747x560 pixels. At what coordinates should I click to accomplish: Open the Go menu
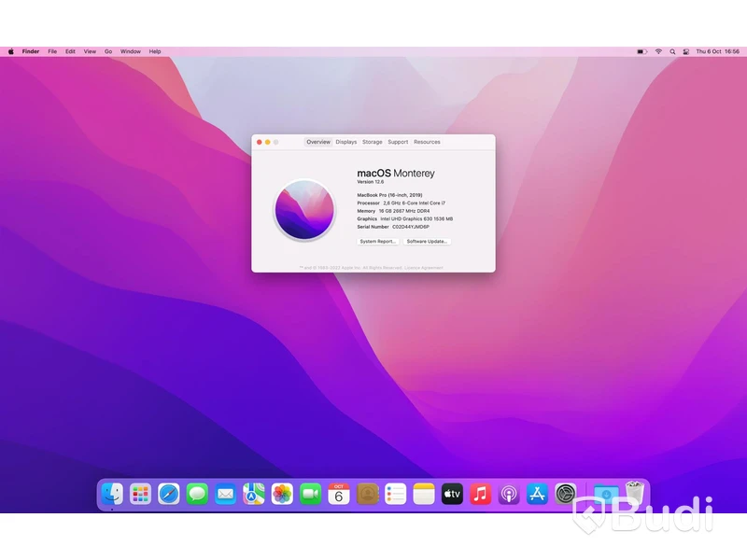pyautogui.click(x=108, y=51)
